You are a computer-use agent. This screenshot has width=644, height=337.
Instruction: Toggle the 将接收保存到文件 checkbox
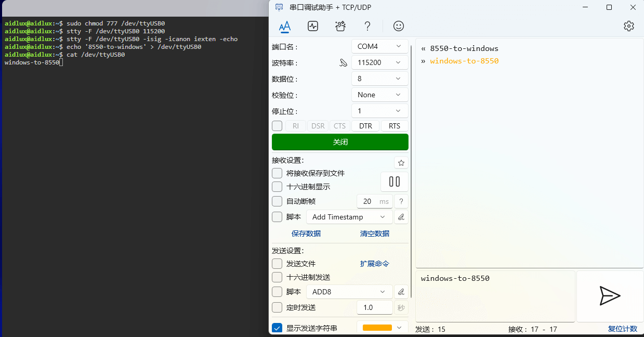[x=277, y=173]
